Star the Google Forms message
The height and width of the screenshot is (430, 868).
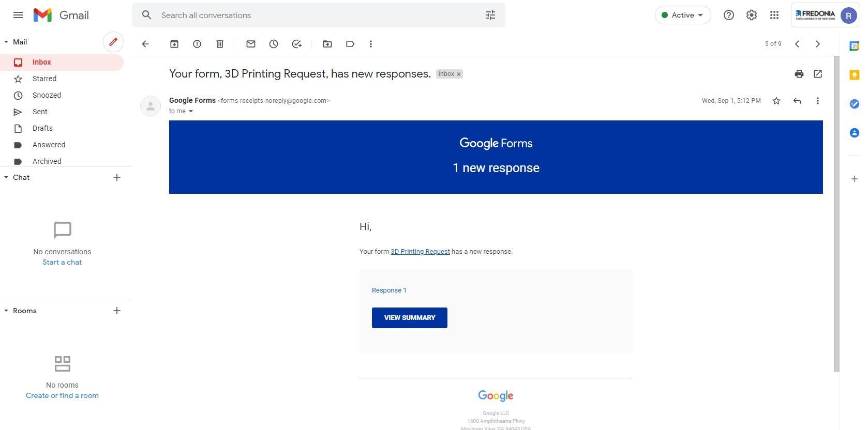coord(776,101)
